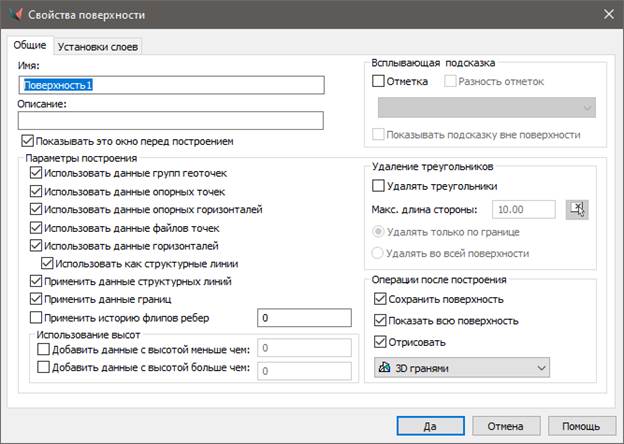Enable the Отметка checkbox
Screen dimensions: 624x444
tap(379, 81)
